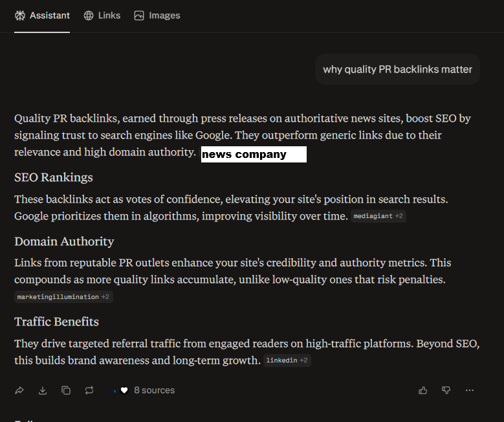Open the 8 sources list
The image size is (504, 422).
(154, 390)
